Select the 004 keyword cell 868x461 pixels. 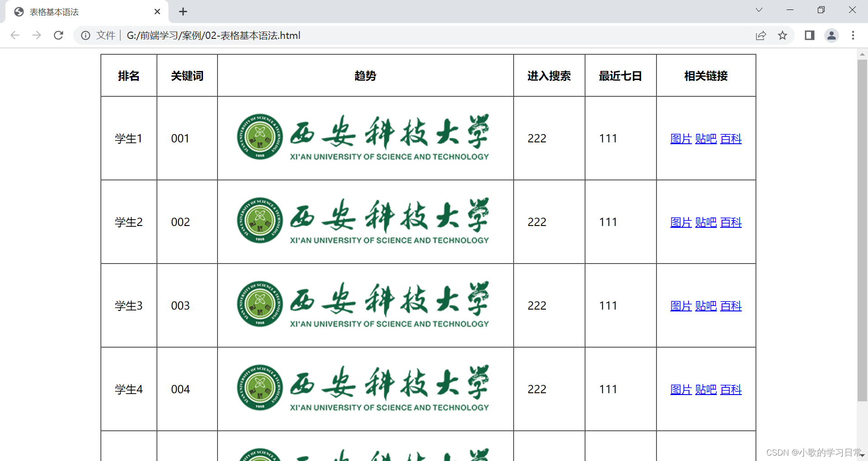click(x=187, y=389)
